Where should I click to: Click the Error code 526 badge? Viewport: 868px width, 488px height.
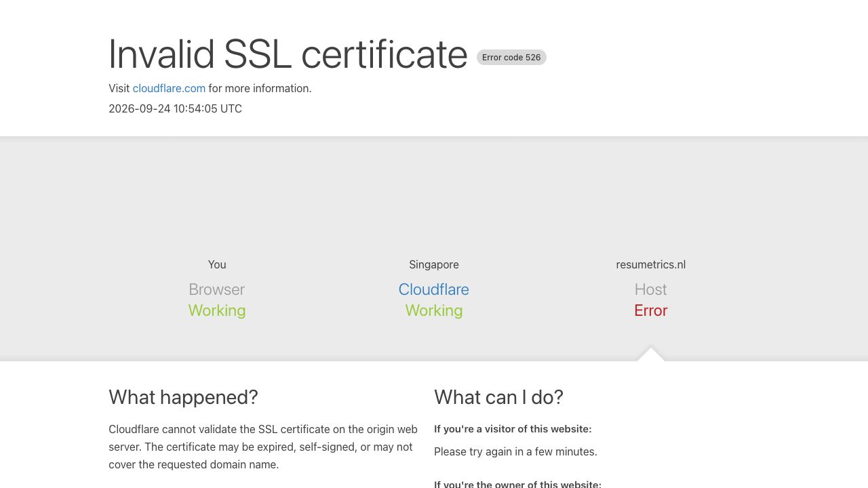511,58
